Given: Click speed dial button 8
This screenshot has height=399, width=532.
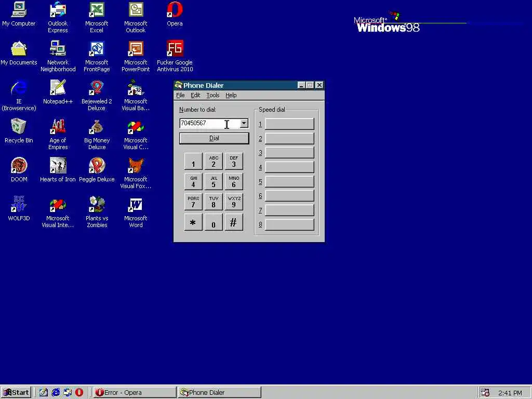Looking at the screenshot, I should (x=289, y=224).
